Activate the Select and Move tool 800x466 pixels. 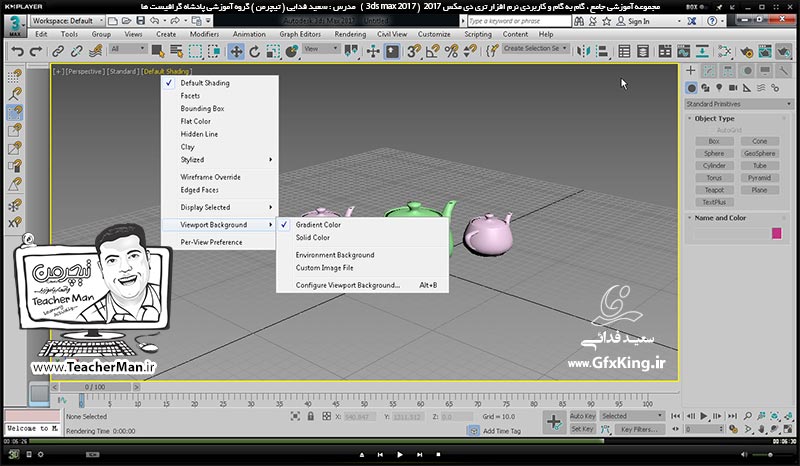236,52
